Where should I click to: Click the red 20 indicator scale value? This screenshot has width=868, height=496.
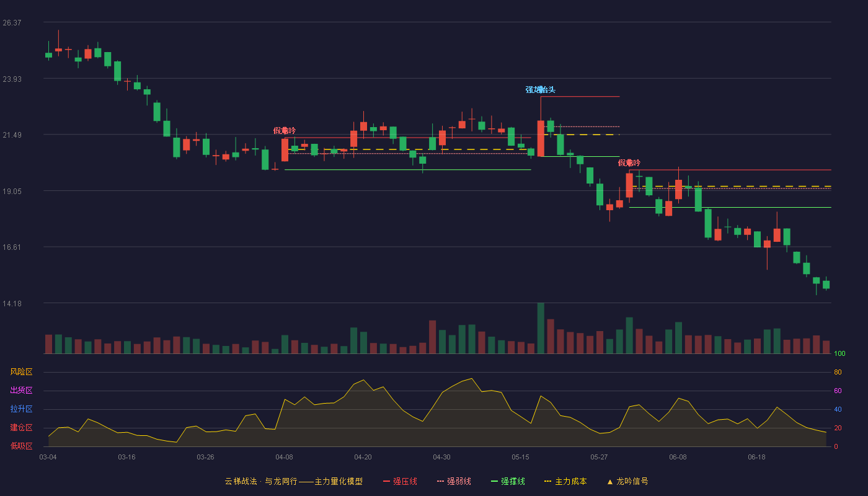pos(838,428)
